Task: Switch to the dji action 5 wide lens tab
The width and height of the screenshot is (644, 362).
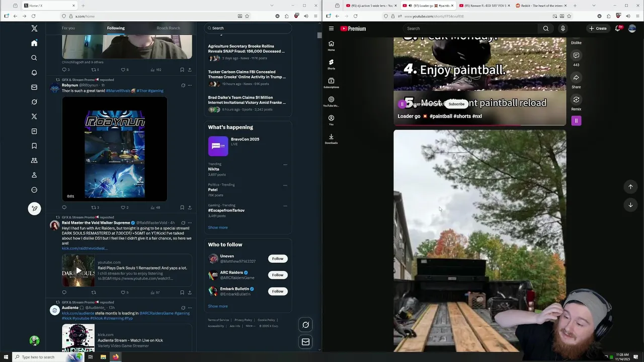Action: (x=372, y=6)
